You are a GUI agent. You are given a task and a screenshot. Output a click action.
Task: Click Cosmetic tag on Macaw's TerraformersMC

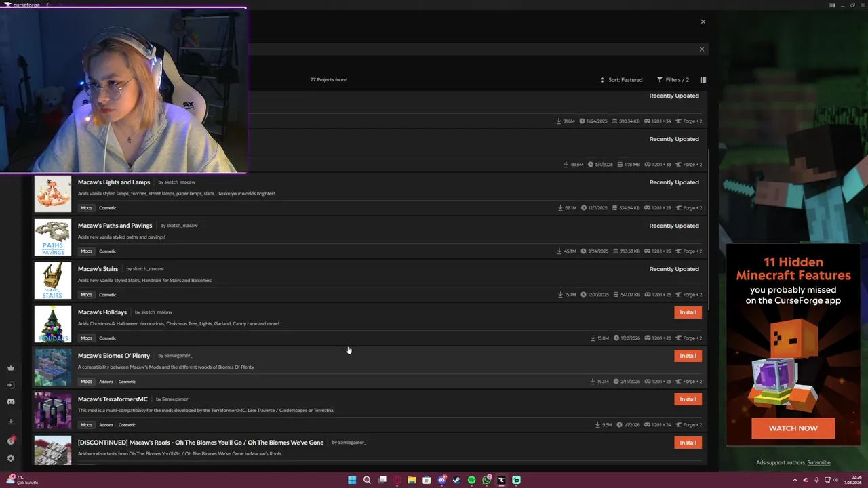(x=127, y=425)
